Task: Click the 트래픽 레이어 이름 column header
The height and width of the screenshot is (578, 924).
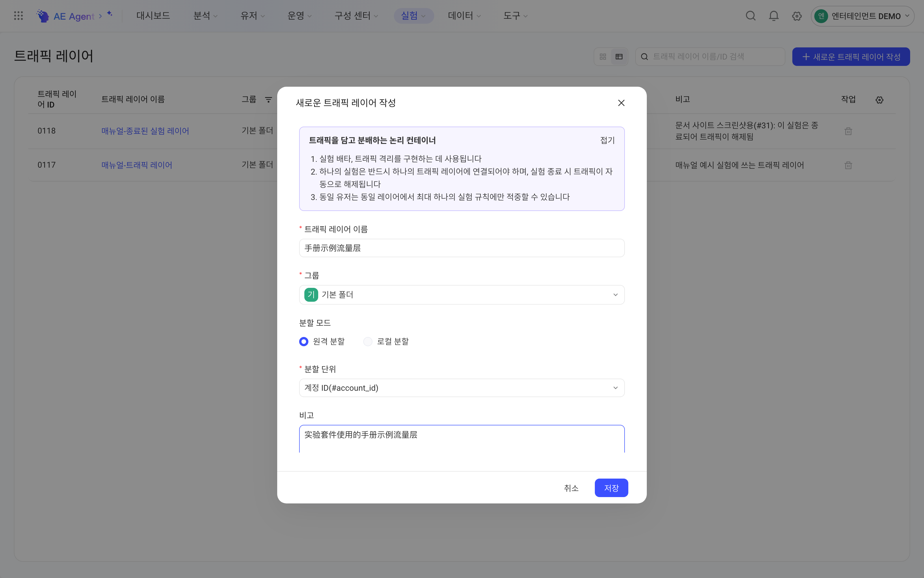Action: click(x=133, y=99)
